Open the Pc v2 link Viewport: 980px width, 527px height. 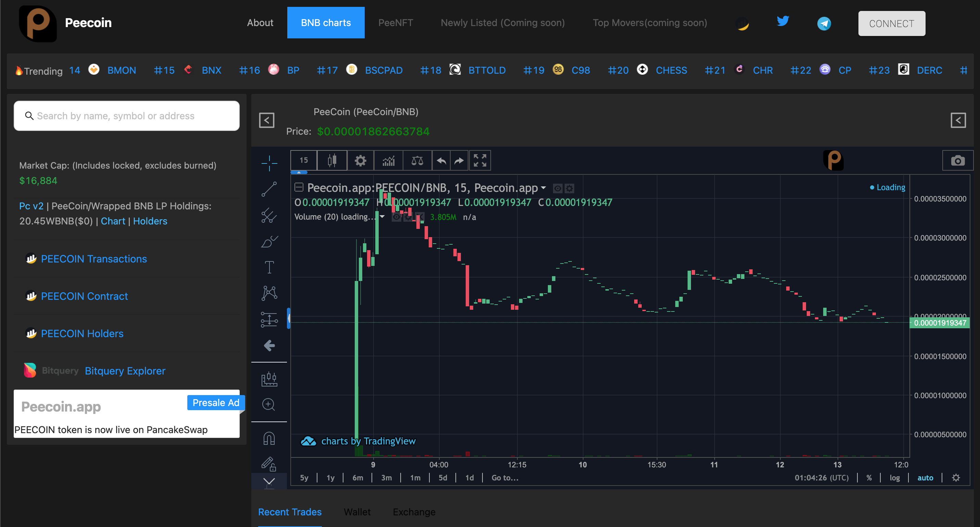coord(31,206)
